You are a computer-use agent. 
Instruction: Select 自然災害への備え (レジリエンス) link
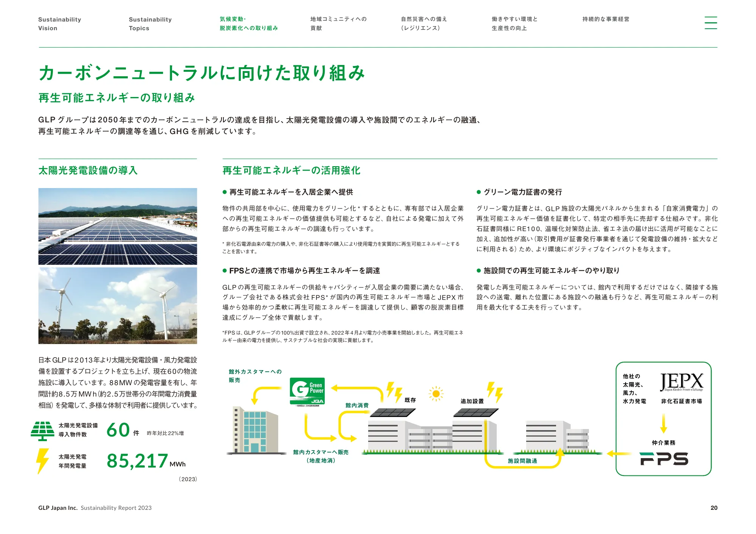tap(424, 23)
